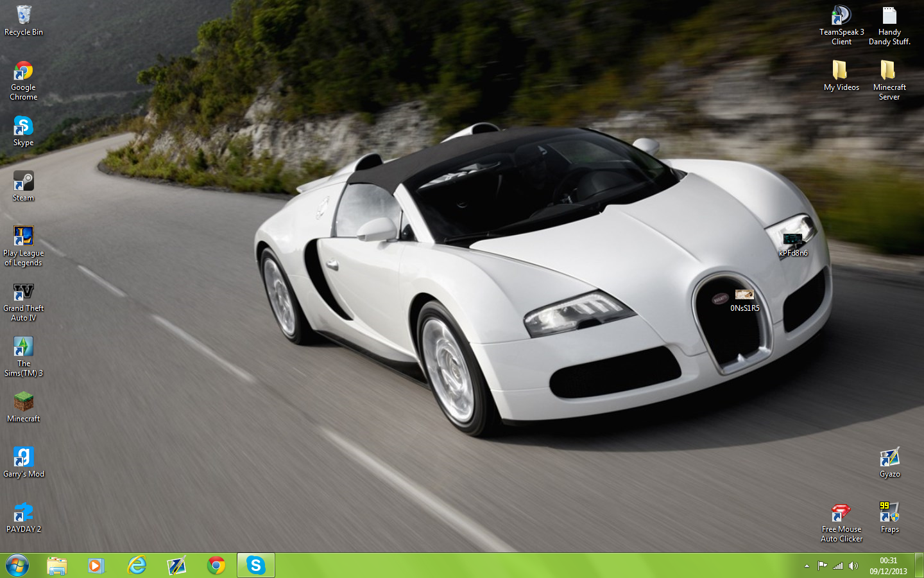924x578 pixels.
Task: Select the Garry's Mod desktop shortcut
Action: [x=24, y=462]
